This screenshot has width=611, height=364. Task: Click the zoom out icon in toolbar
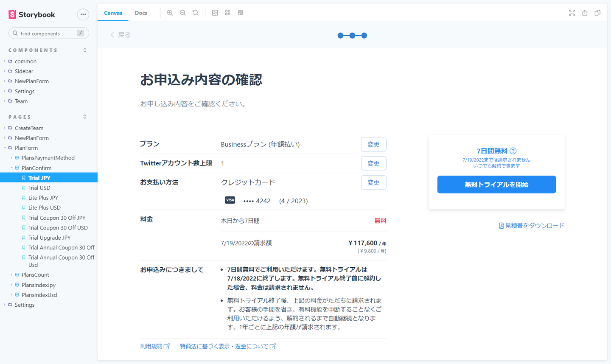click(182, 13)
